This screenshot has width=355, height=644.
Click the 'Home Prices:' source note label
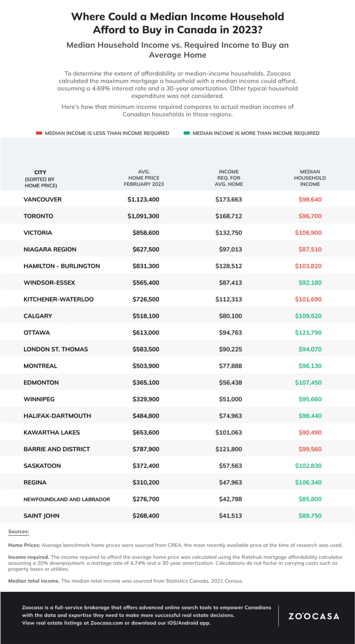(24, 545)
